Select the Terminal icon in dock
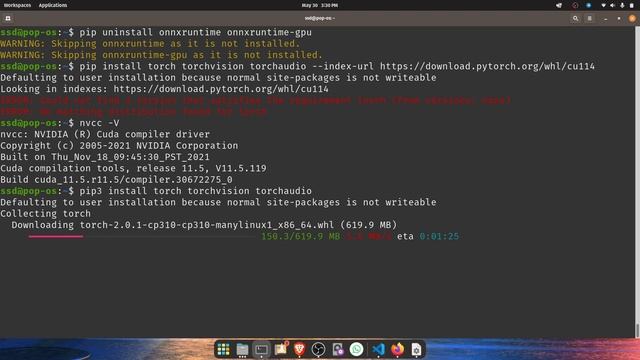Viewport: 640px width, 360px height. (261, 349)
